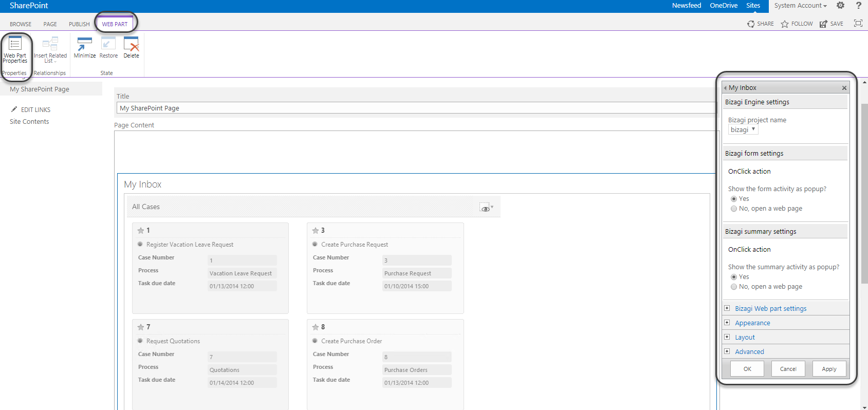Click Insert Related List icon
868x410 pixels.
coord(50,43)
